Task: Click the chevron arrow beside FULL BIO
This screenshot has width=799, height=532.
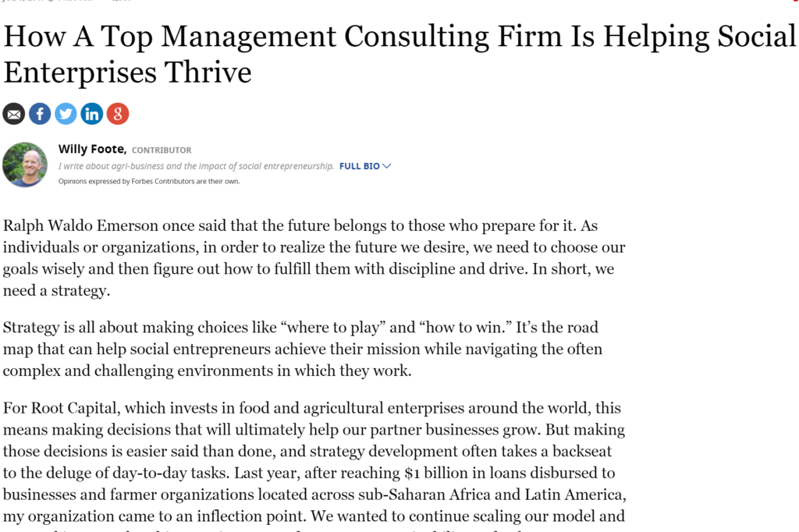Action: [387, 166]
